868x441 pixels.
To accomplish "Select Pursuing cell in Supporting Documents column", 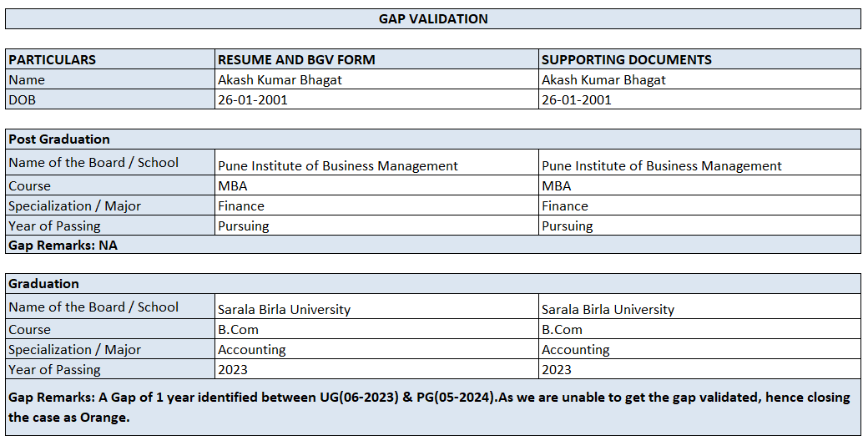I will [x=567, y=226].
